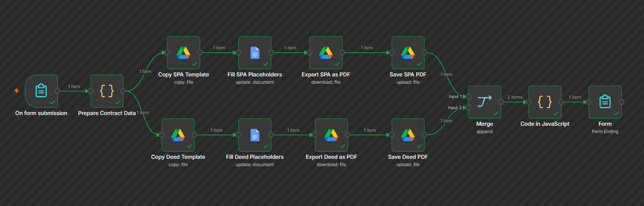The height and width of the screenshot is (206, 644).
Task: Open the Copy SPA Template Drive node
Action: (x=184, y=52)
